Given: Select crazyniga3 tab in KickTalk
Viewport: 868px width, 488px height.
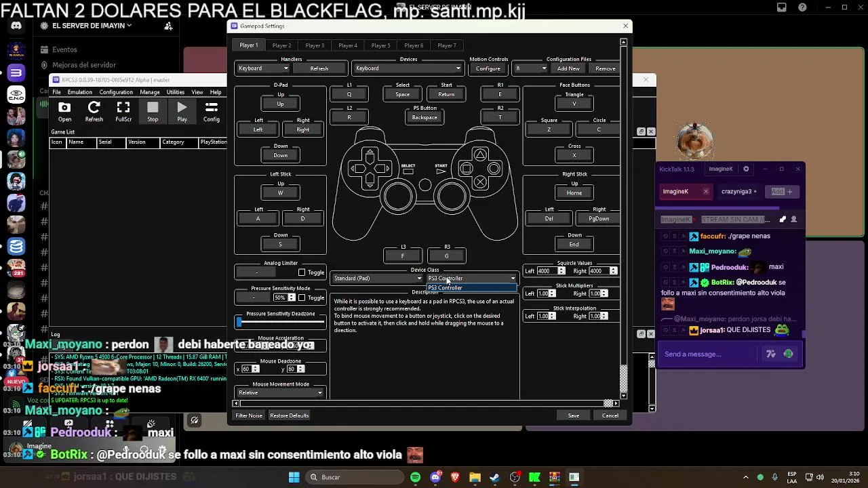Looking at the screenshot, I should tap(738, 192).
